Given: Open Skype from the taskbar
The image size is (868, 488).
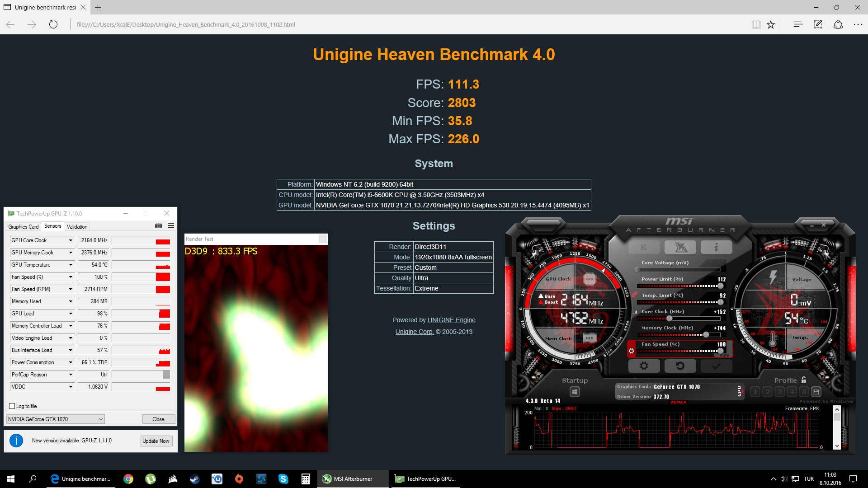Looking at the screenshot, I should [x=283, y=479].
